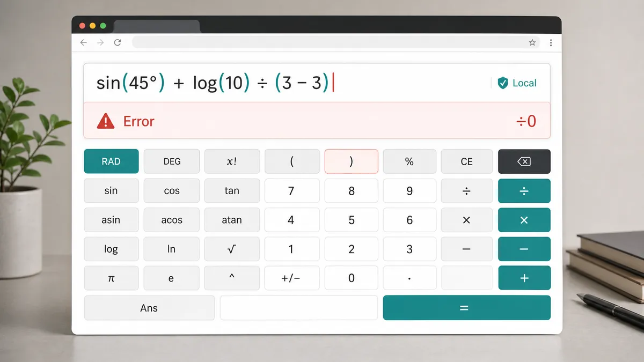Click the atan function key

click(x=232, y=220)
